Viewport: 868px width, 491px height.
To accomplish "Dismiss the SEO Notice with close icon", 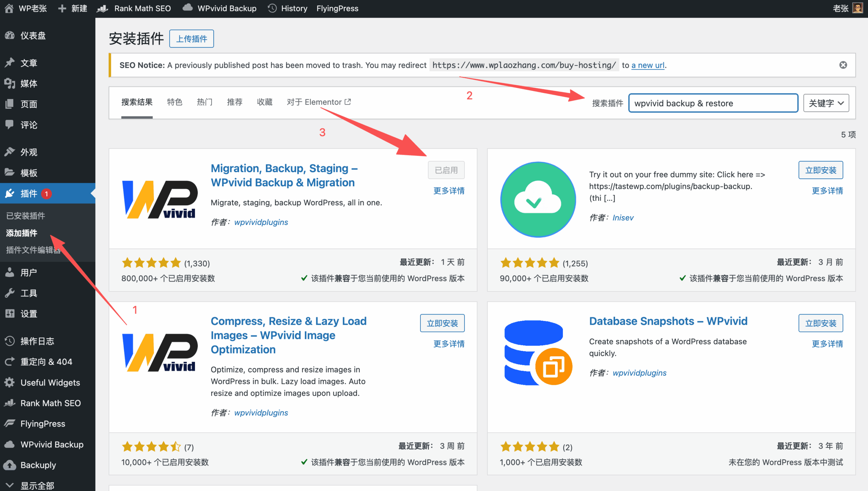I will (843, 65).
